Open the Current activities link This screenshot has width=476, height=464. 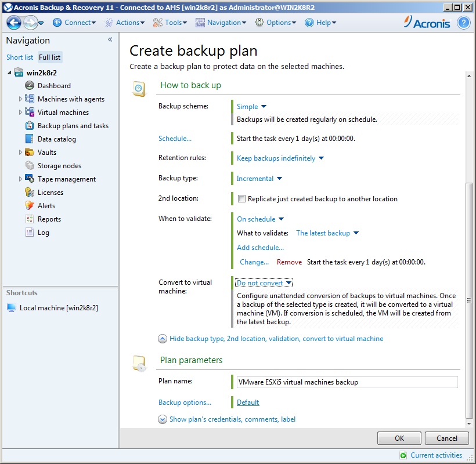pos(436,455)
